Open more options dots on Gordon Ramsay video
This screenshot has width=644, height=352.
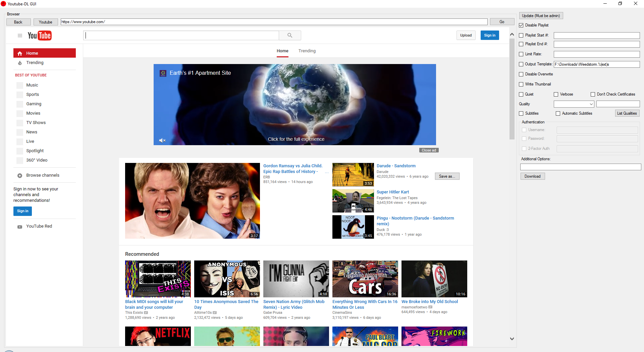click(327, 173)
